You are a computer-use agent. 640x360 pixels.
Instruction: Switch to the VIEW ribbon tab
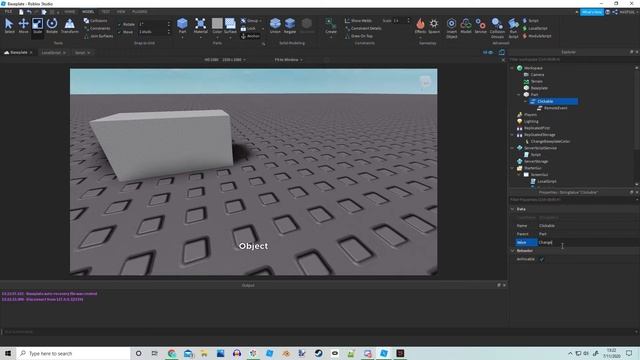121,12
